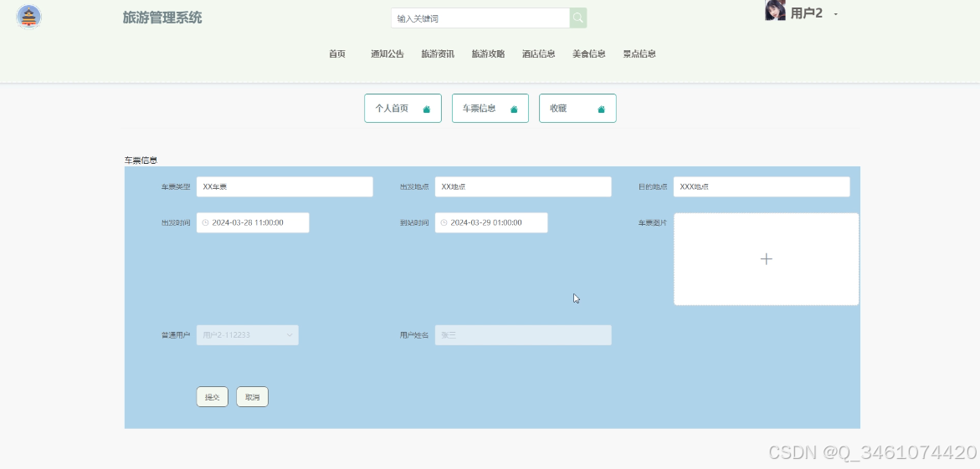The image size is (980, 469).
Task: Open the 通知公告 menu item
Action: click(387, 54)
